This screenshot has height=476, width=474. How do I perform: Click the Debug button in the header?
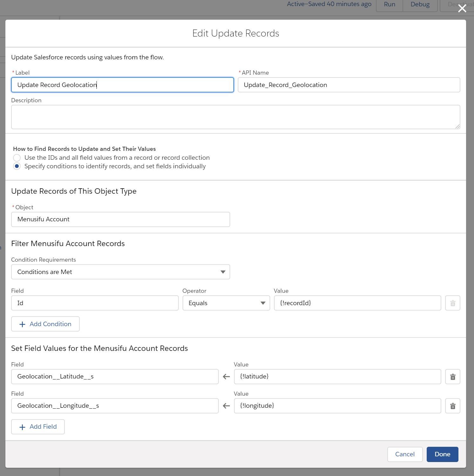tap(420, 4)
